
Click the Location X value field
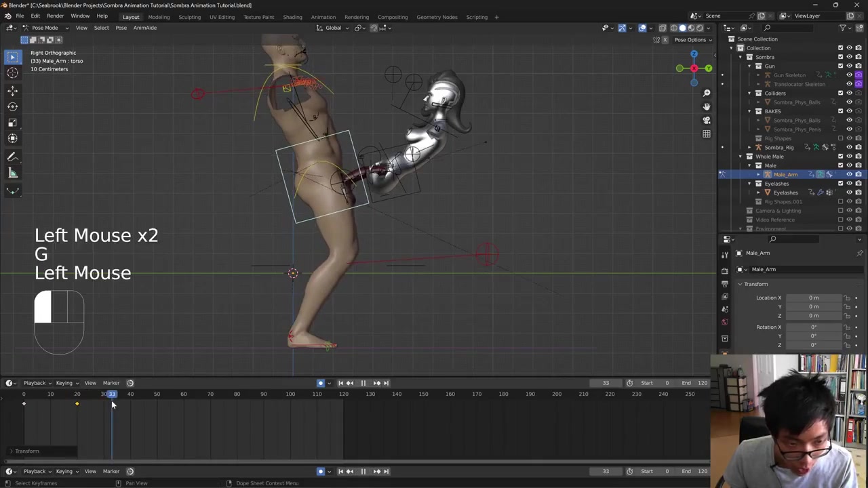813,298
